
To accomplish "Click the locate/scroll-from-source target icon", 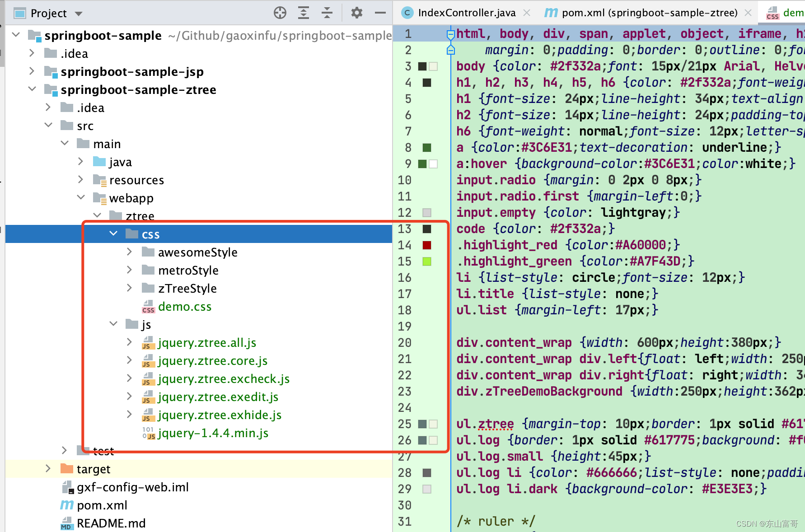I will 280,13.
